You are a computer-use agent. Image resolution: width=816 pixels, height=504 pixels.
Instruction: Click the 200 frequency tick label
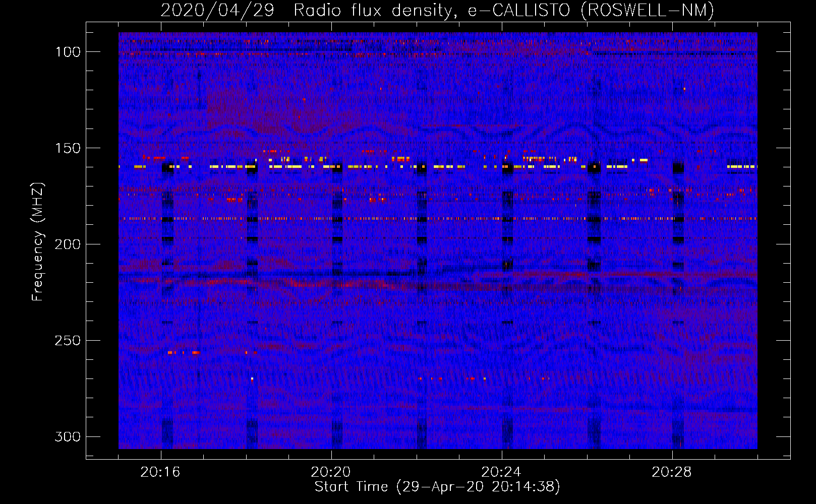[x=68, y=244]
